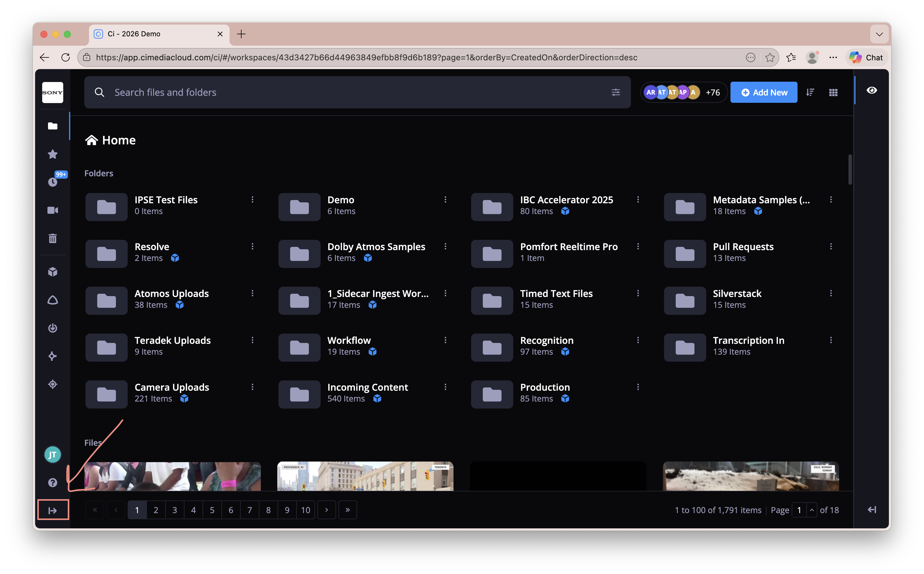Click the four-point star sidebar icon
This screenshot has height=574, width=924.
(53, 356)
